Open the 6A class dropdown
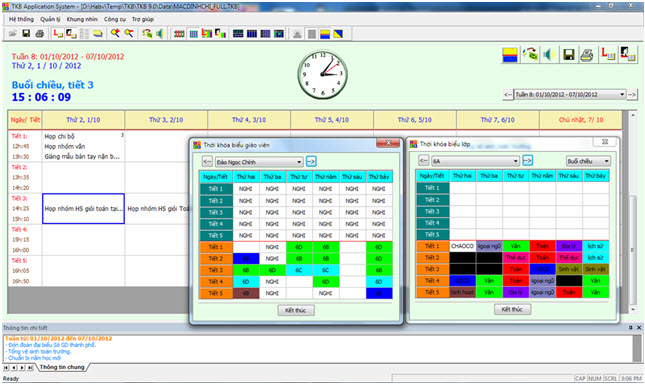 pyautogui.click(x=515, y=161)
